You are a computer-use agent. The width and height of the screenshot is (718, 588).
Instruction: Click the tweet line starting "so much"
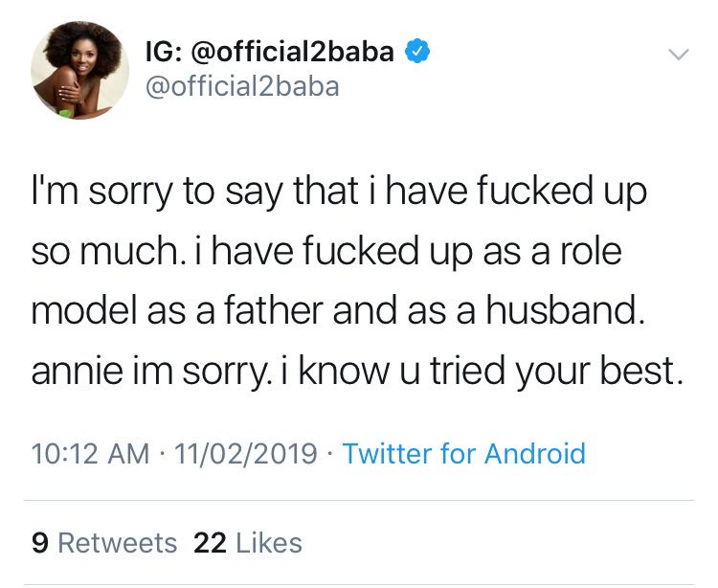pyautogui.click(x=96, y=253)
